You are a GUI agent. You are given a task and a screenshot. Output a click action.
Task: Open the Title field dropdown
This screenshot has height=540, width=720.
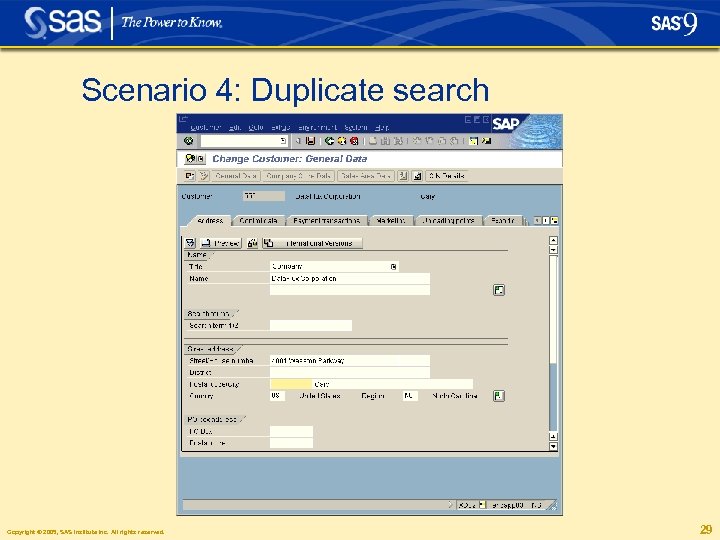click(394, 266)
